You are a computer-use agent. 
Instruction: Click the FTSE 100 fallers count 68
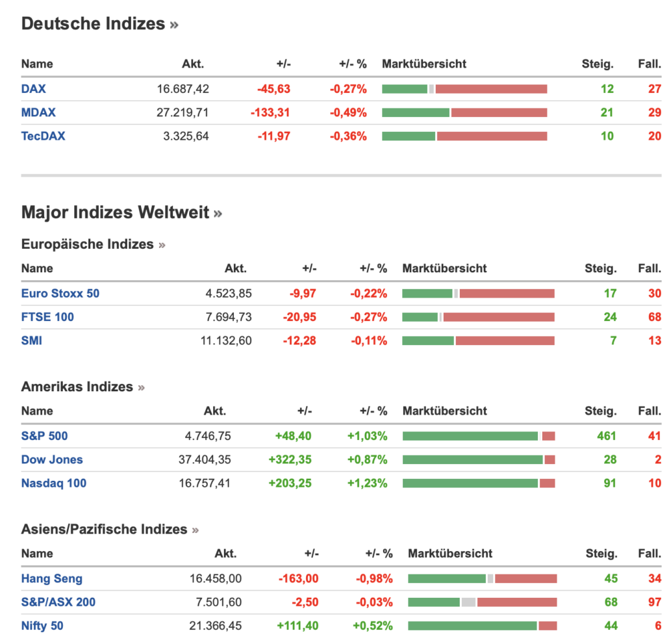(655, 317)
